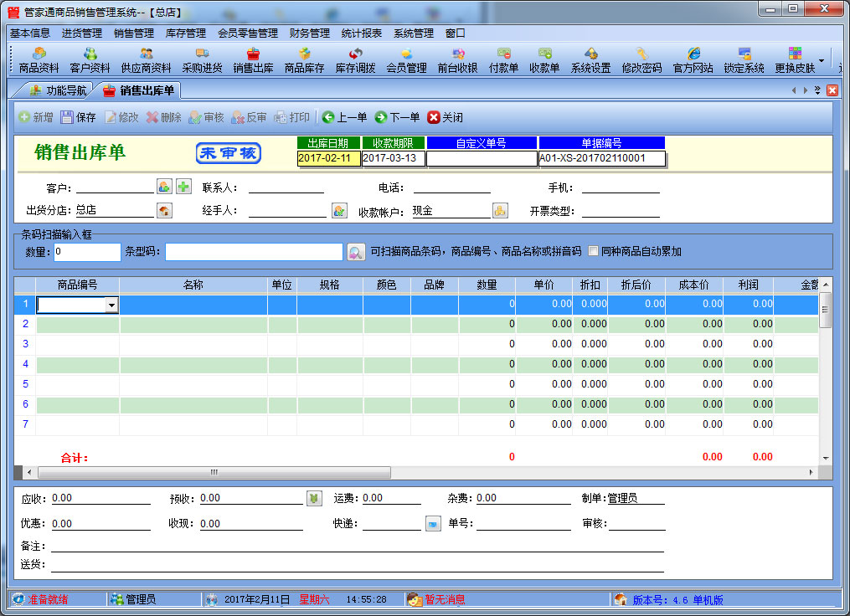Open the 库存管理 menu

(x=185, y=33)
